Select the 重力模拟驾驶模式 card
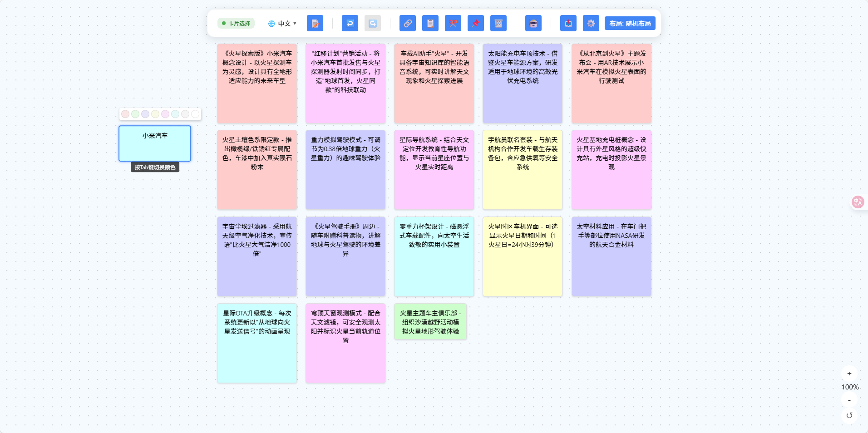 coord(345,170)
